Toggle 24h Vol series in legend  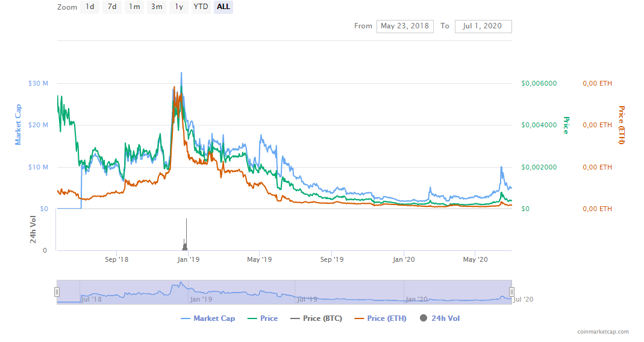click(x=440, y=318)
